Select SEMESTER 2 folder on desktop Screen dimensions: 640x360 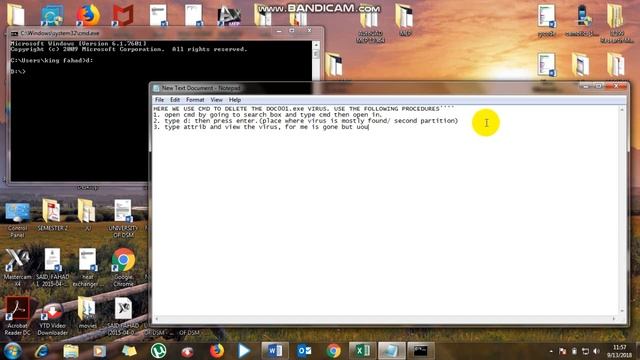click(x=52, y=216)
